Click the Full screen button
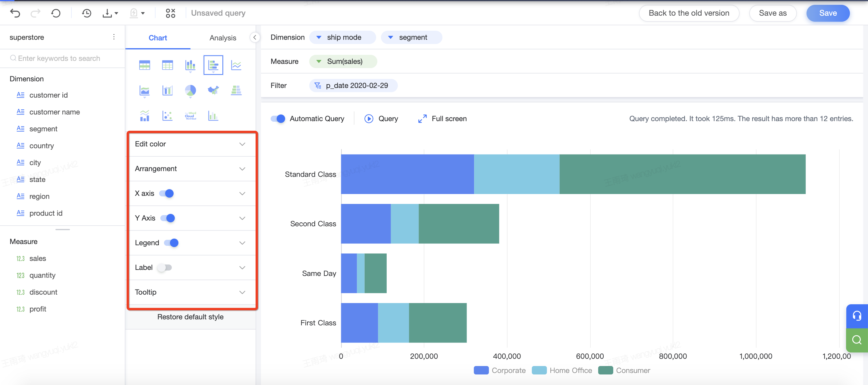Screen dimensions: 868x385 (442, 119)
